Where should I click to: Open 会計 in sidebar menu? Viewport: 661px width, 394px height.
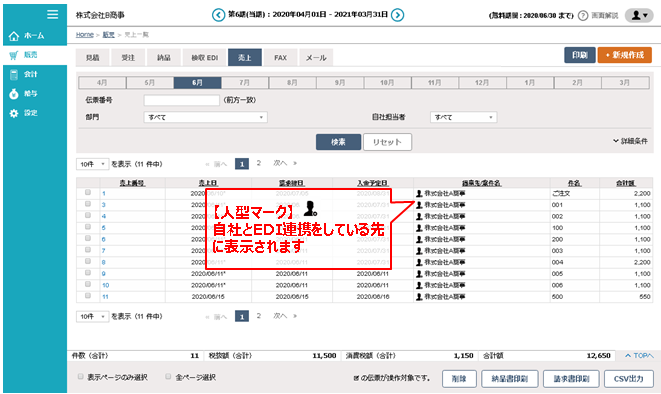[30, 75]
